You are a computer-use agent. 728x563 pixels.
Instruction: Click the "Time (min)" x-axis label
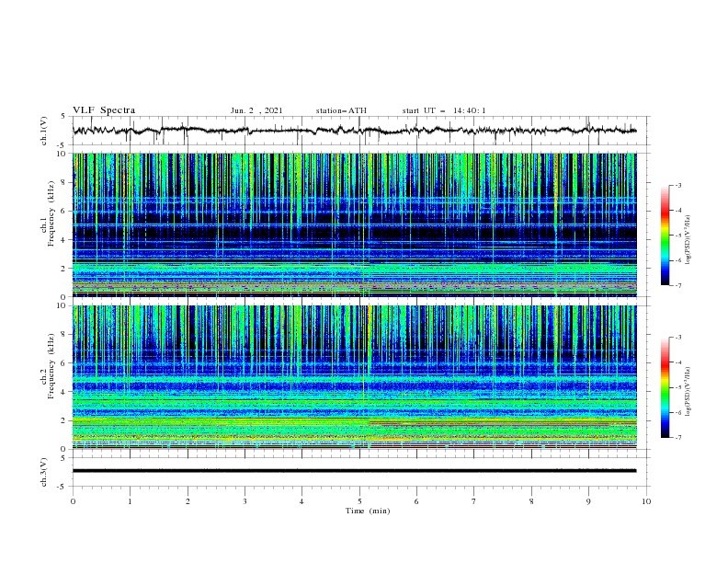368,511
